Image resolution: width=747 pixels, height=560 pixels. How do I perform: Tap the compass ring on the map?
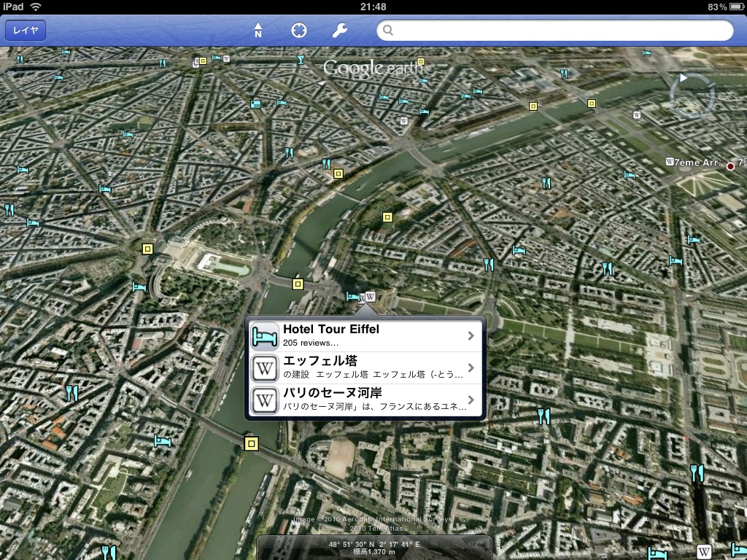(x=692, y=96)
